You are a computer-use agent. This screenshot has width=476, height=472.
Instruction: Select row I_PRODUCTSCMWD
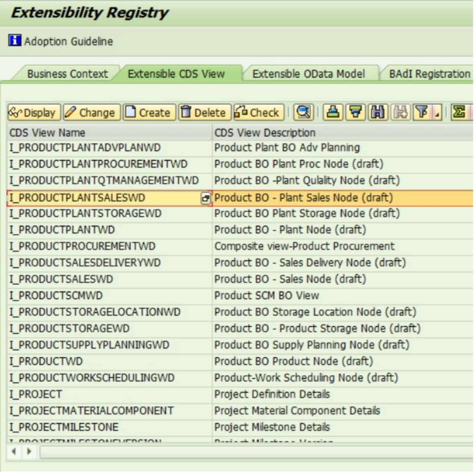[x=109, y=296]
